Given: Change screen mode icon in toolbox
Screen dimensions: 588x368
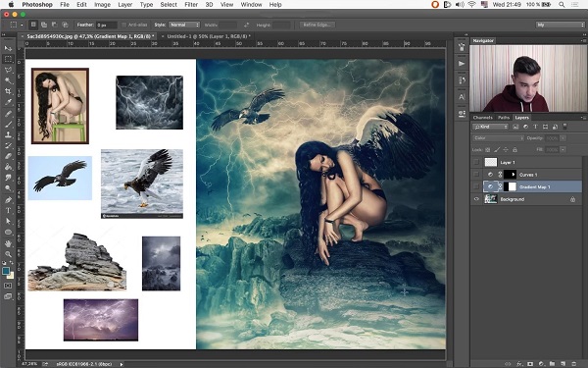Looking at the screenshot, I should (8, 296).
